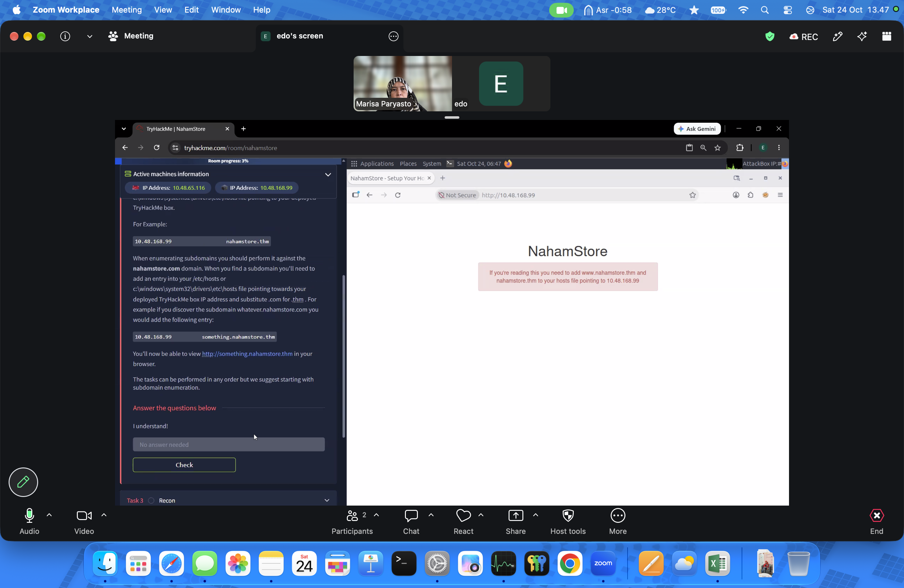Open the Window menu in menu bar
Image resolution: width=904 pixels, height=588 pixels.
(x=226, y=10)
